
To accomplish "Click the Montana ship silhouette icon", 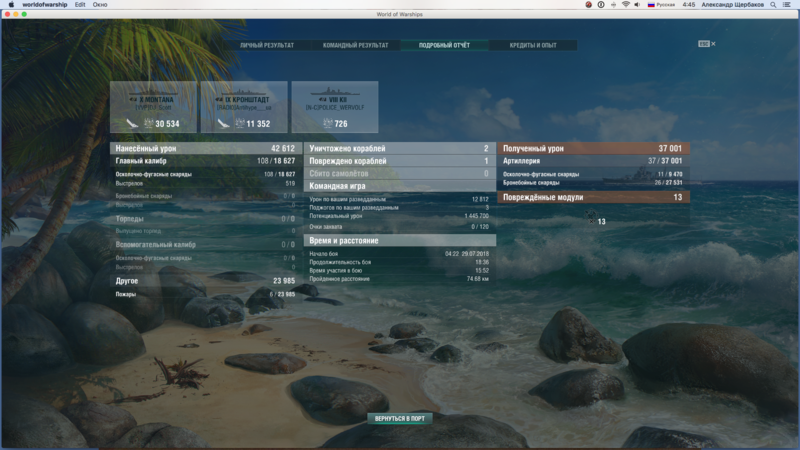I will point(154,92).
